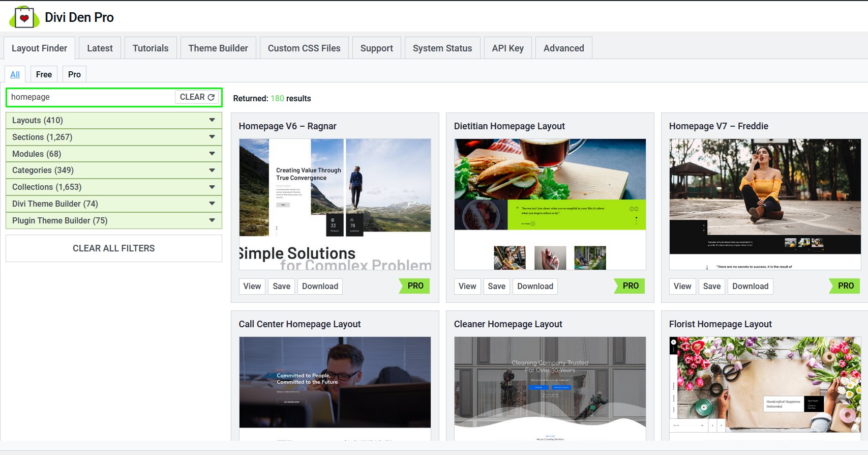Screen dimensions: 868x455
Task: Open the System Status tab
Action: pos(442,48)
